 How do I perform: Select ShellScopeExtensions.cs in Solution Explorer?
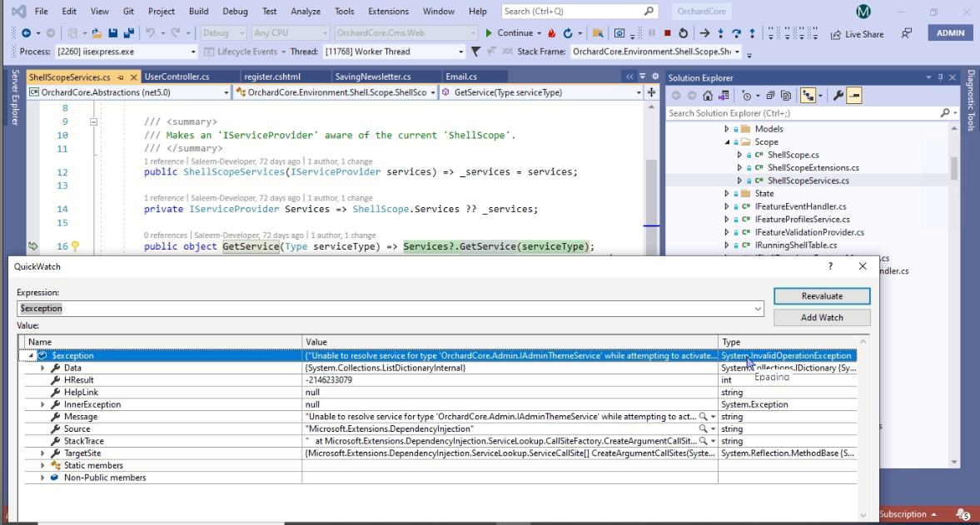pyautogui.click(x=813, y=168)
